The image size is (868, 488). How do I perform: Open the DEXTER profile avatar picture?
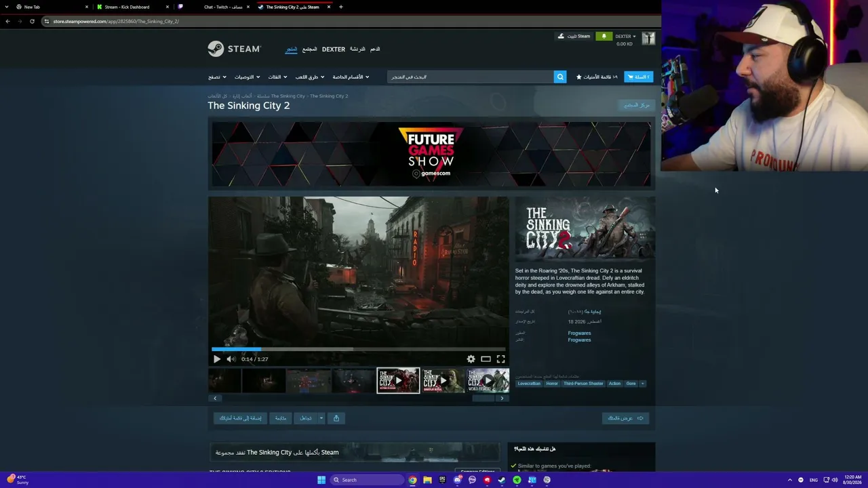648,39
